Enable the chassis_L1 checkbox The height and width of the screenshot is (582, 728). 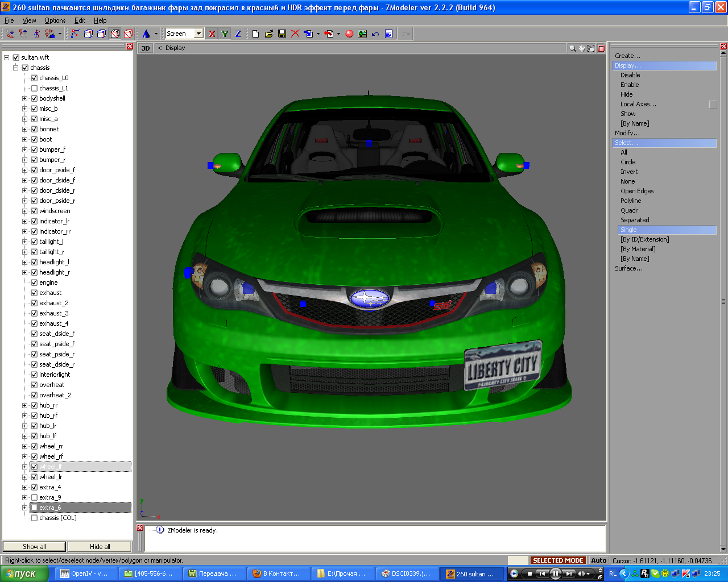[34, 88]
